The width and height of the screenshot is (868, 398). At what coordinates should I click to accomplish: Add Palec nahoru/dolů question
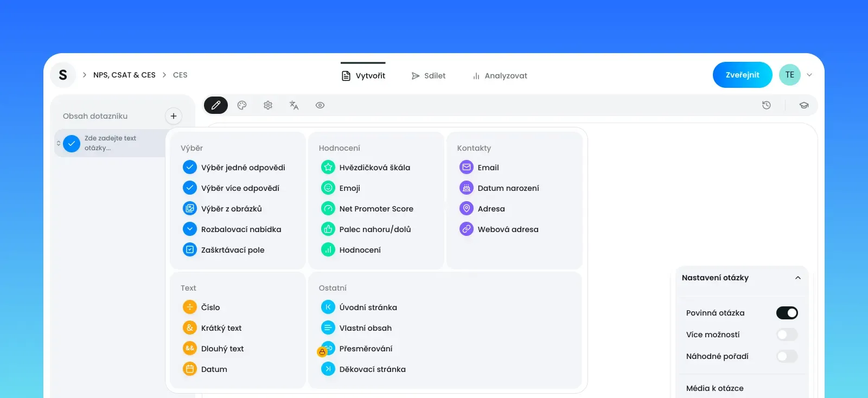coord(367,229)
